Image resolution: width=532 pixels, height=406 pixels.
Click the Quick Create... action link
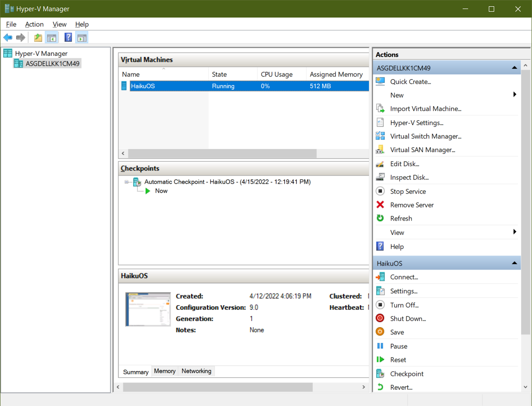(x=410, y=82)
